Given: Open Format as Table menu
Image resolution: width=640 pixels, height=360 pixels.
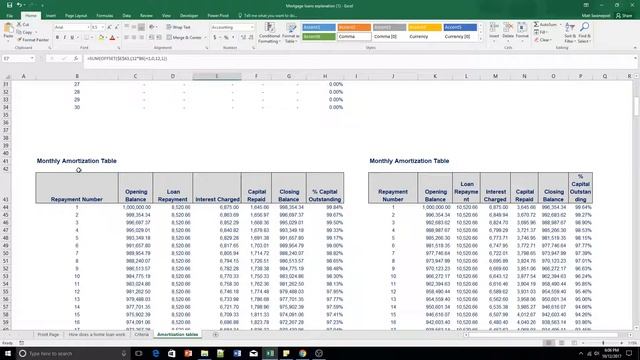Looking at the screenshot, I should 291,33.
